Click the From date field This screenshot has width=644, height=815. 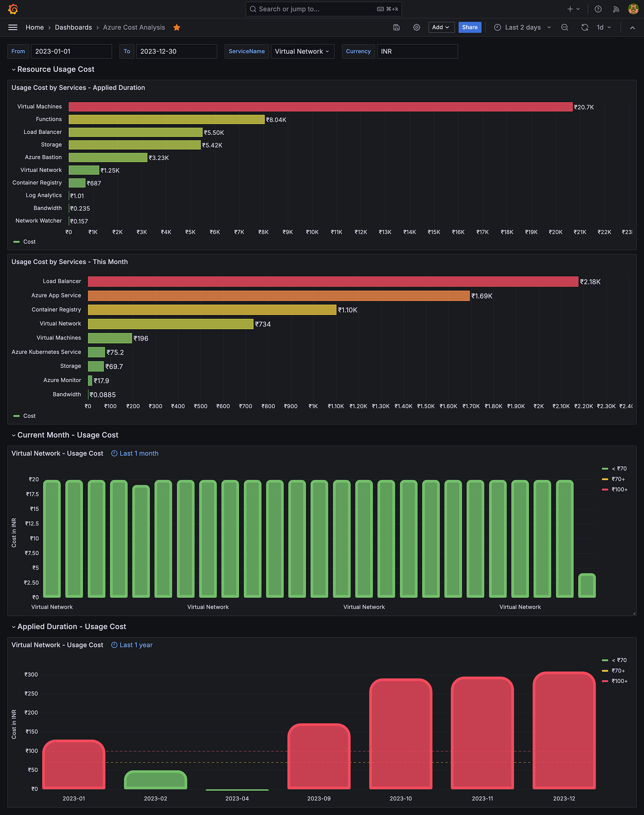71,52
